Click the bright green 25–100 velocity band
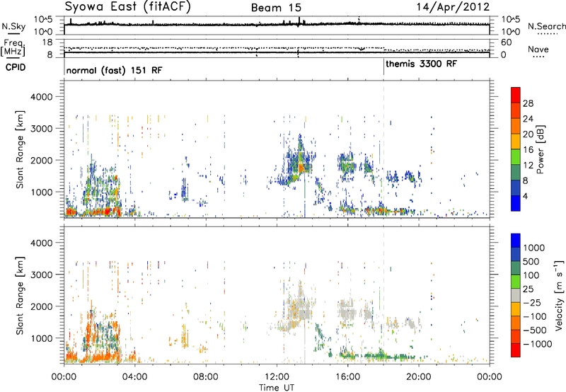Viewport: 566px width, 392px height. (x=516, y=282)
